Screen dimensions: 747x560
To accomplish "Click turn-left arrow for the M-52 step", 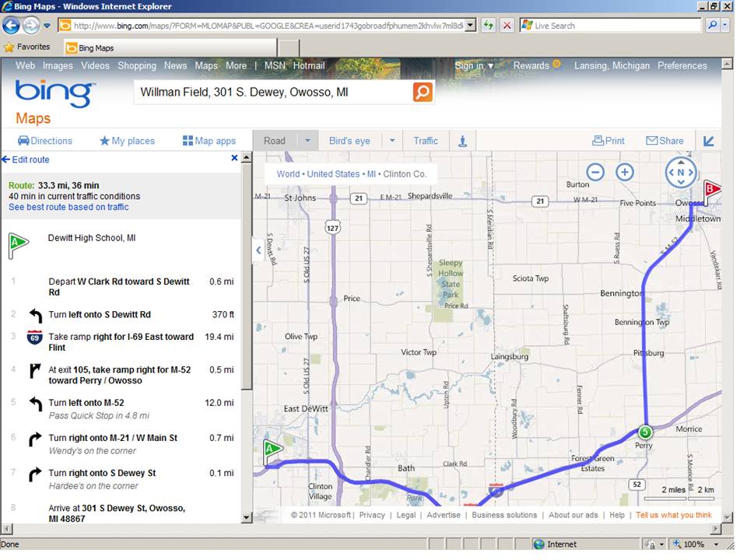I will [x=35, y=404].
